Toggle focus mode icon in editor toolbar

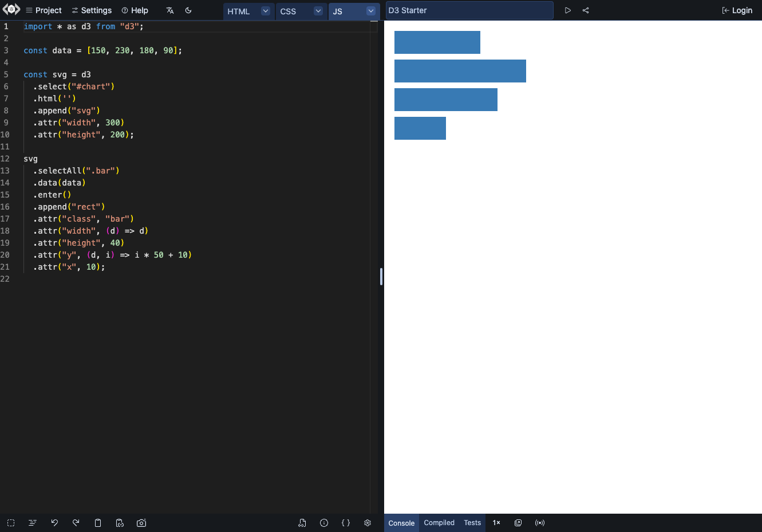pyautogui.click(x=11, y=523)
